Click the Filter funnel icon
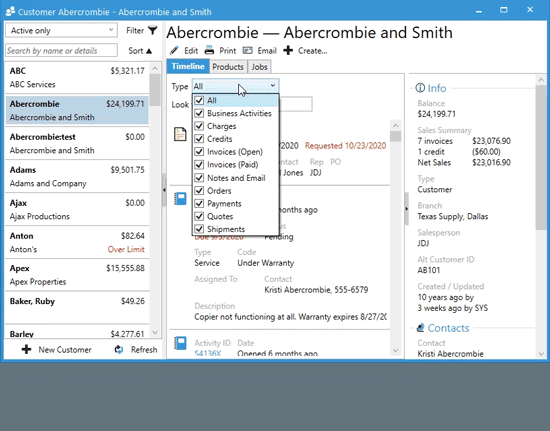 tap(153, 31)
